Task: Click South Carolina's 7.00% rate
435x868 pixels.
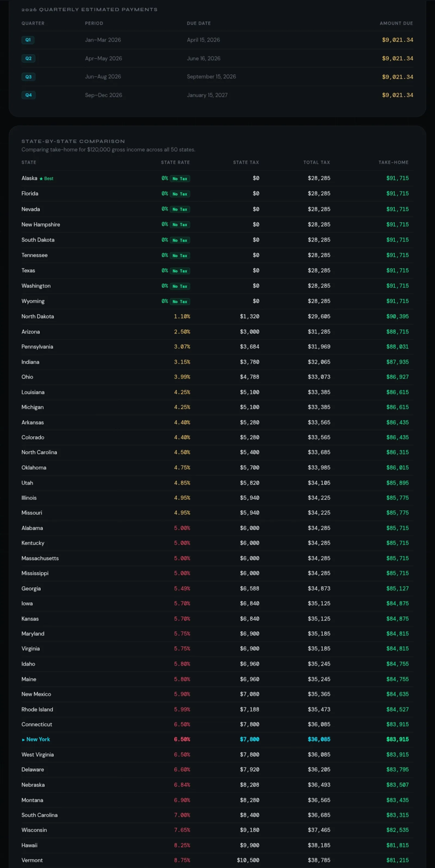Action: (182, 815)
